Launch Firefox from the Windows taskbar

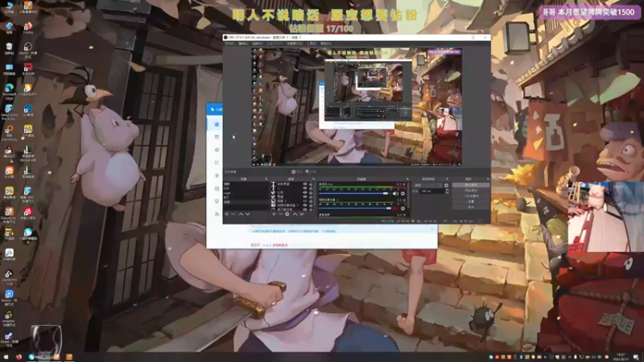tap(19, 356)
